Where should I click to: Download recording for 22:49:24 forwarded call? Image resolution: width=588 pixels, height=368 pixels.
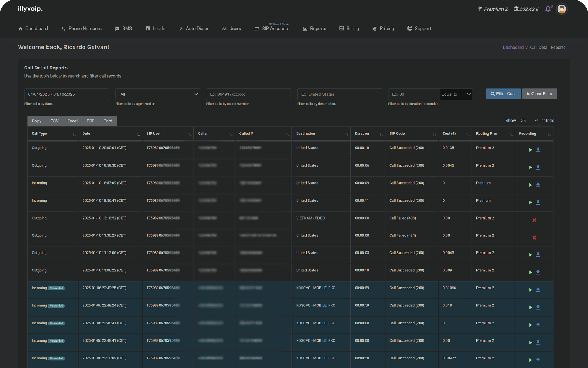pos(538,307)
